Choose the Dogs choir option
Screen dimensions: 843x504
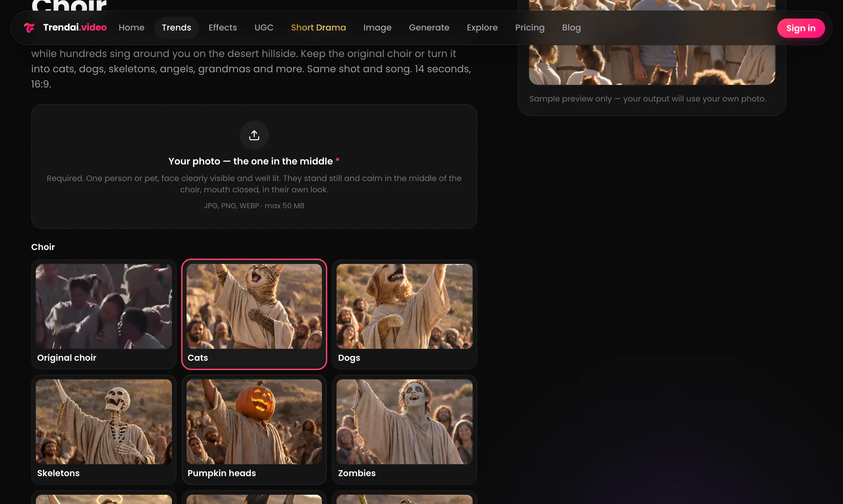[404, 314]
